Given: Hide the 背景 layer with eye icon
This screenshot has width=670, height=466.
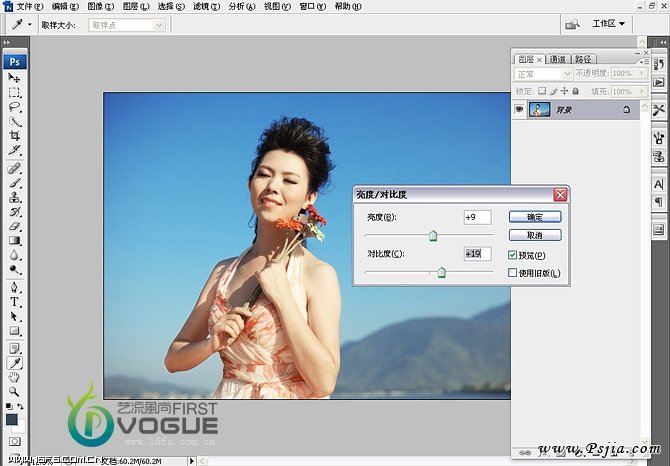Looking at the screenshot, I should click(519, 109).
